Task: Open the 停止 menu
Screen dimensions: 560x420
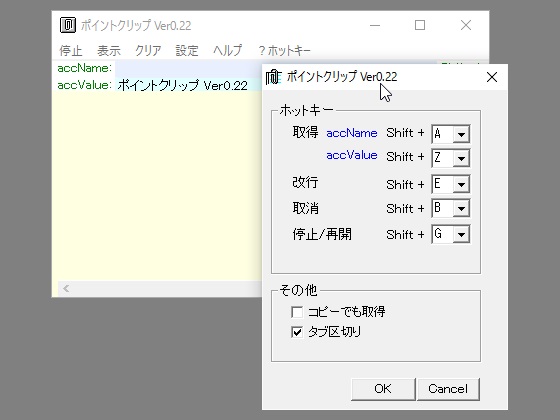Action: [x=71, y=51]
